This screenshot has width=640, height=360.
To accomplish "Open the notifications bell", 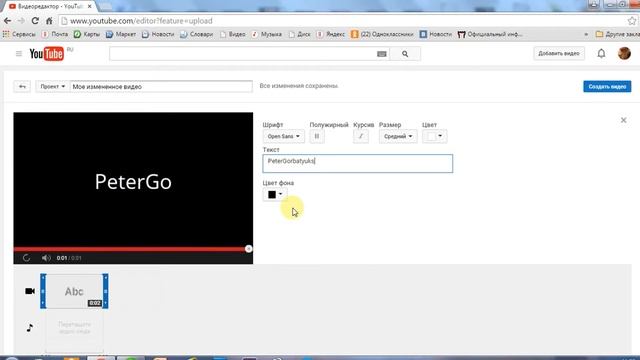I will (601, 53).
